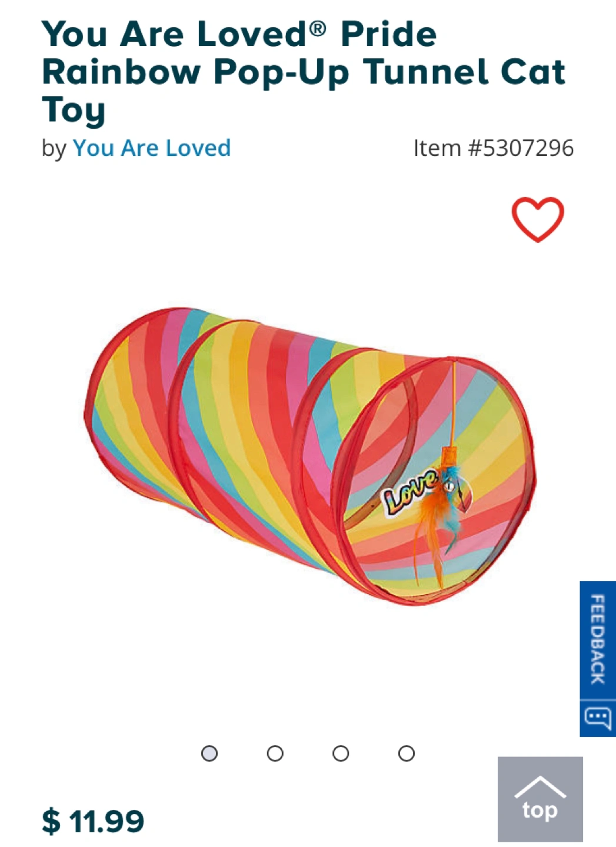Viewport: 616px width, 847px height.
Task: Click the chat bubble icon on feedback tab
Action: 598,718
